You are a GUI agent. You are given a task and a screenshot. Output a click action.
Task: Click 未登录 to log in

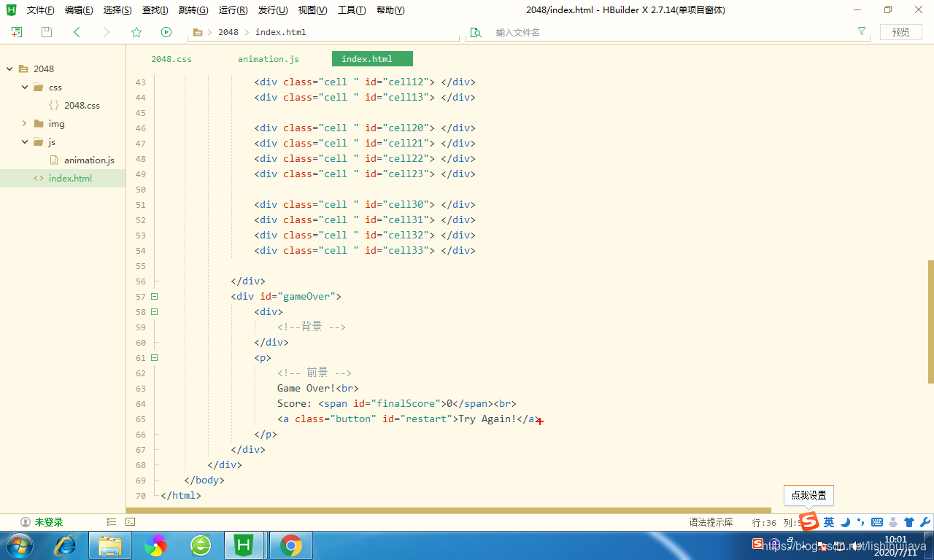[48, 522]
